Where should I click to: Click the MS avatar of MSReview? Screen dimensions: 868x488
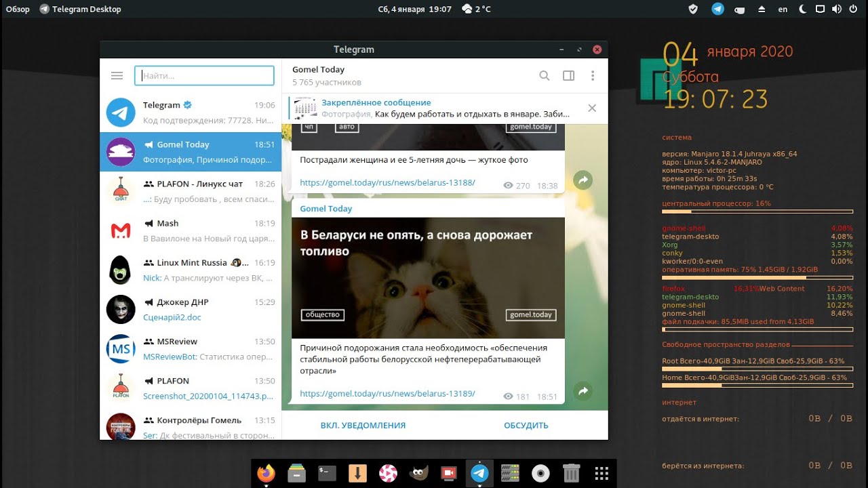click(x=121, y=348)
